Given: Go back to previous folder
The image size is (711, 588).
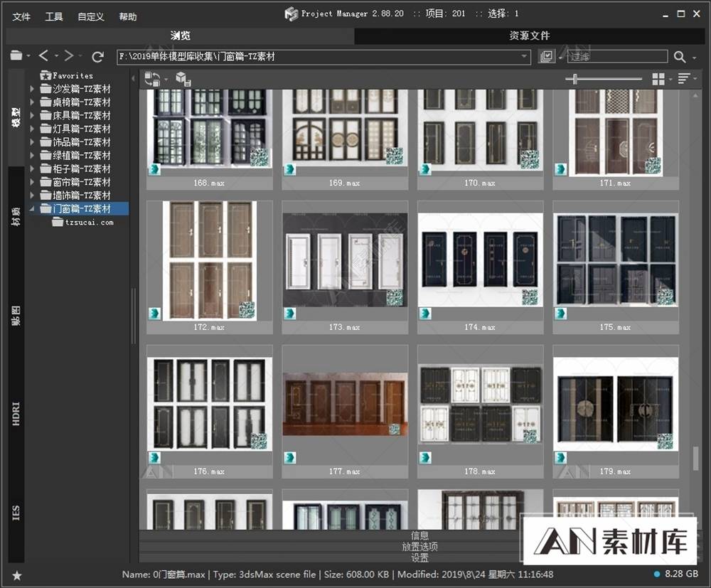Looking at the screenshot, I should point(43,55).
